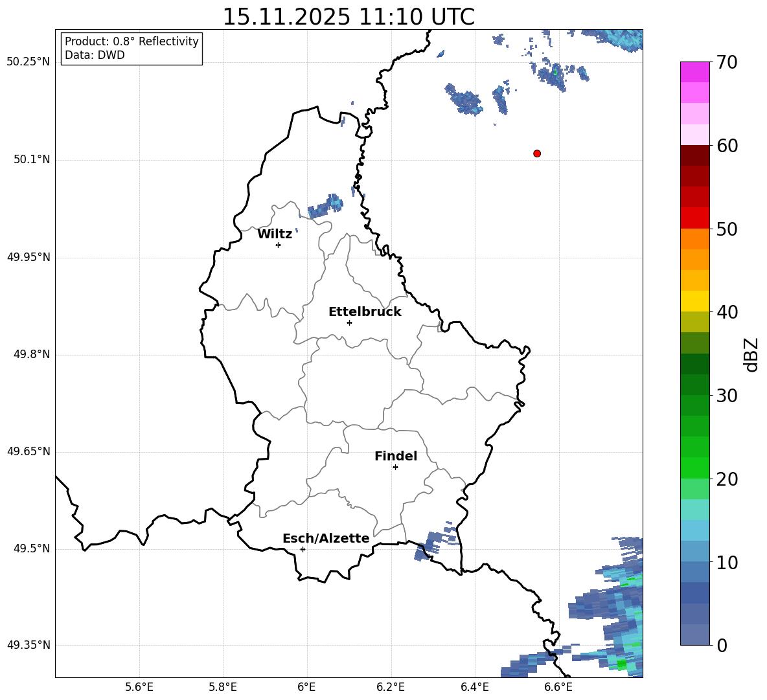
Task: Click the 5.6°E longitude label
Action: point(139,687)
